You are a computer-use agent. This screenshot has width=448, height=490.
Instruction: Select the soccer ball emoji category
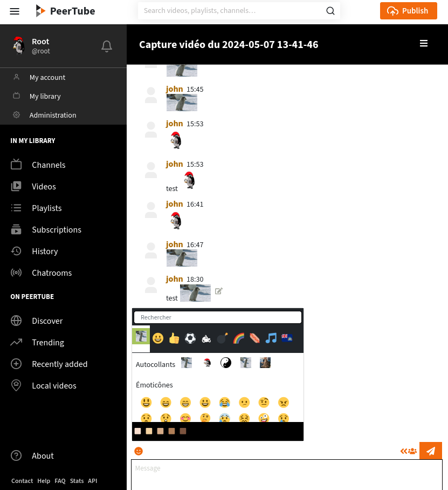pos(190,338)
